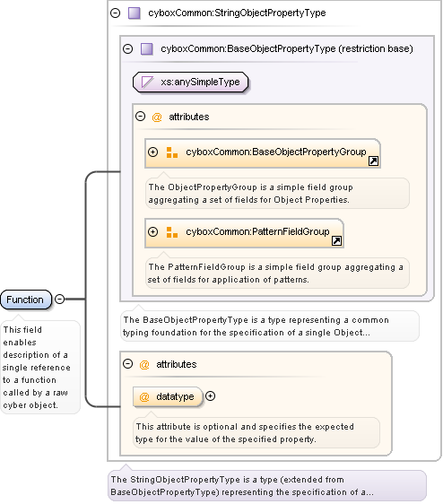Click the PatternFieldGroup orange blocks icon
This screenshot has width=443, height=504.
[x=172, y=231]
